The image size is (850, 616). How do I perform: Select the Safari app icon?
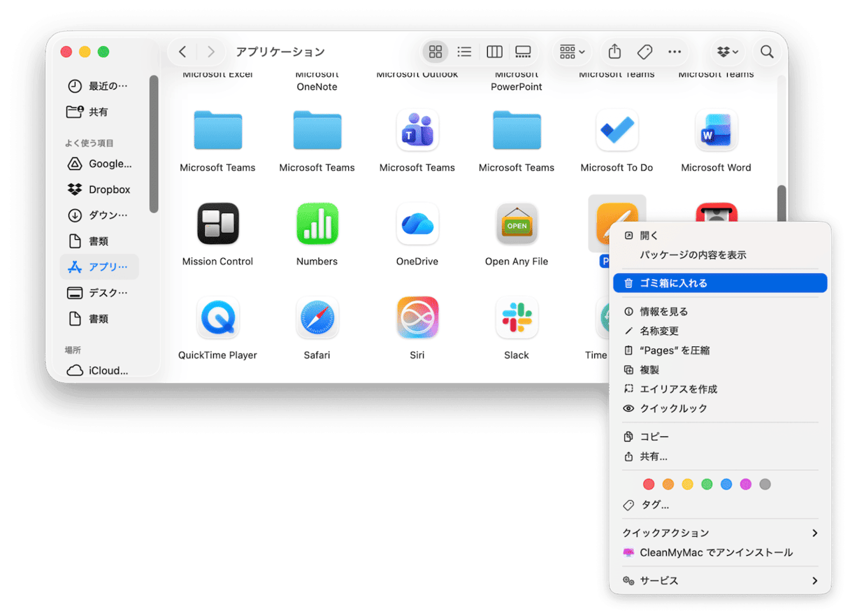(317, 317)
